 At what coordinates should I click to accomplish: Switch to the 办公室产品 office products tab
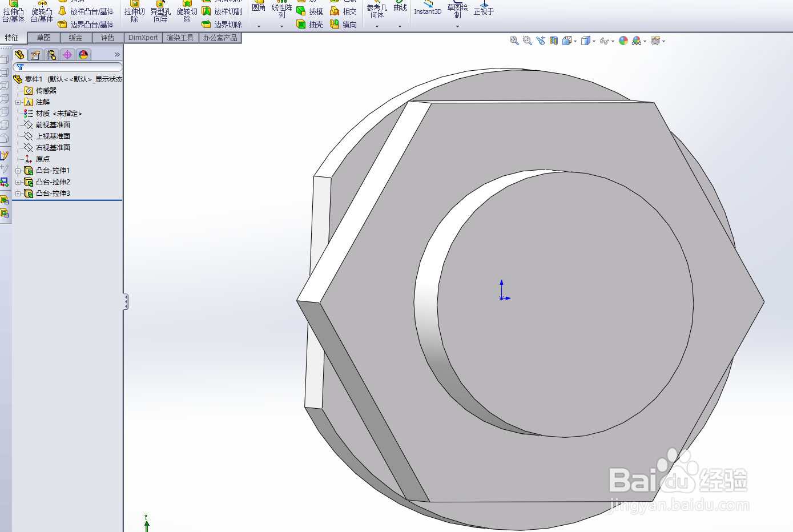220,38
